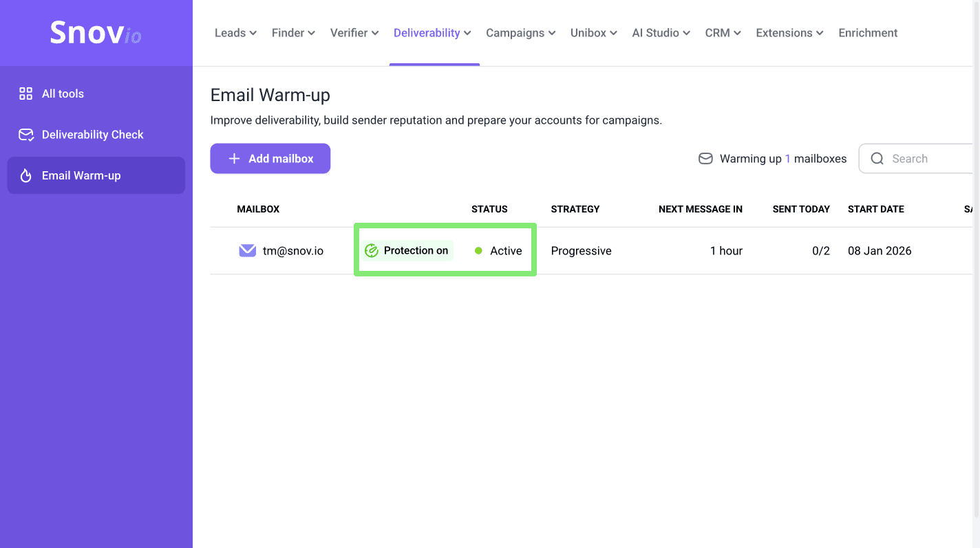This screenshot has width=980, height=548.
Task: Open the tm@snov.io mailbox link
Action: (293, 251)
